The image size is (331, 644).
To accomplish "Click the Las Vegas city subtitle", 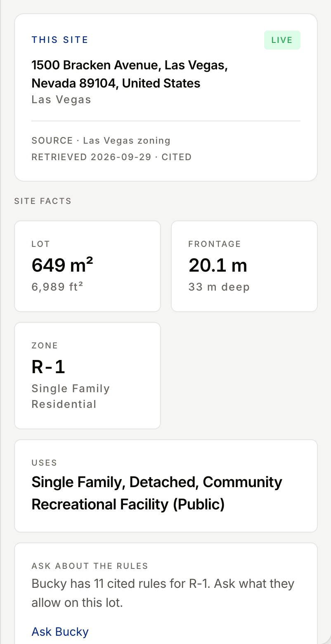I will [61, 99].
